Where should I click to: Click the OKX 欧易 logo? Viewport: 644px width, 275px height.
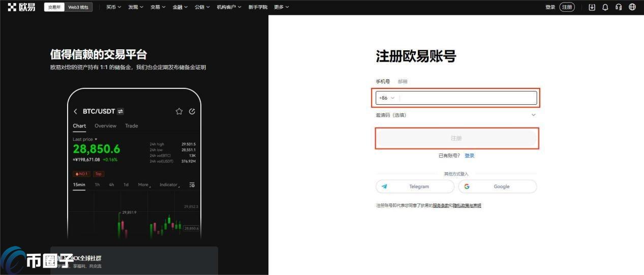pos(21,7)
